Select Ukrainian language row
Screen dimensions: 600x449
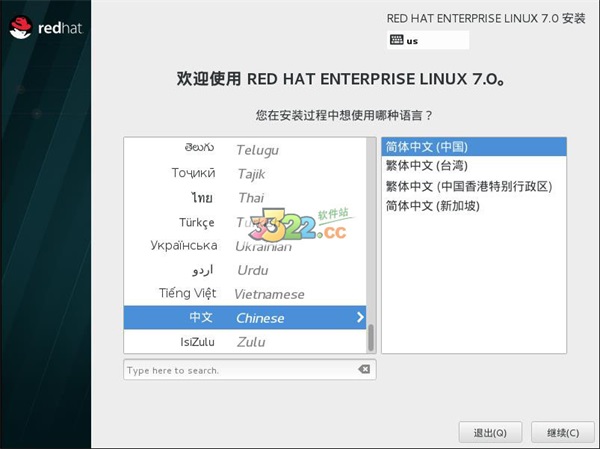[x=245, y=246]
